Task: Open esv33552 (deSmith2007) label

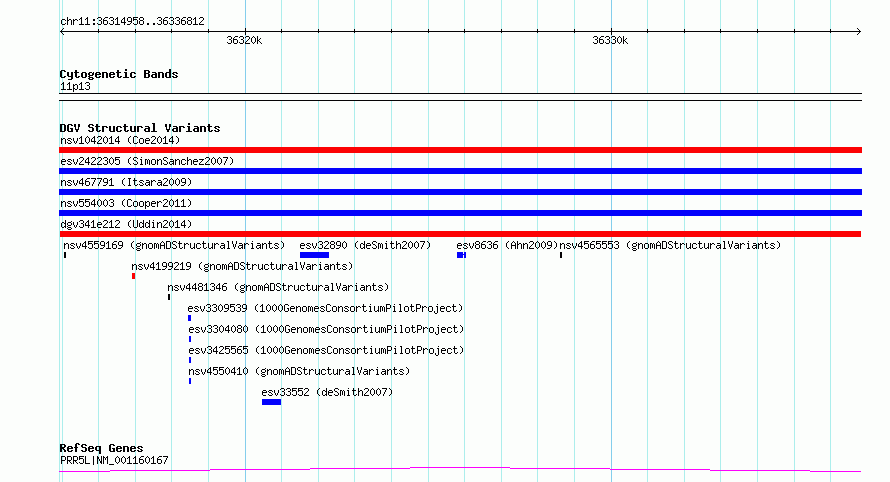Action: [327, 392]
